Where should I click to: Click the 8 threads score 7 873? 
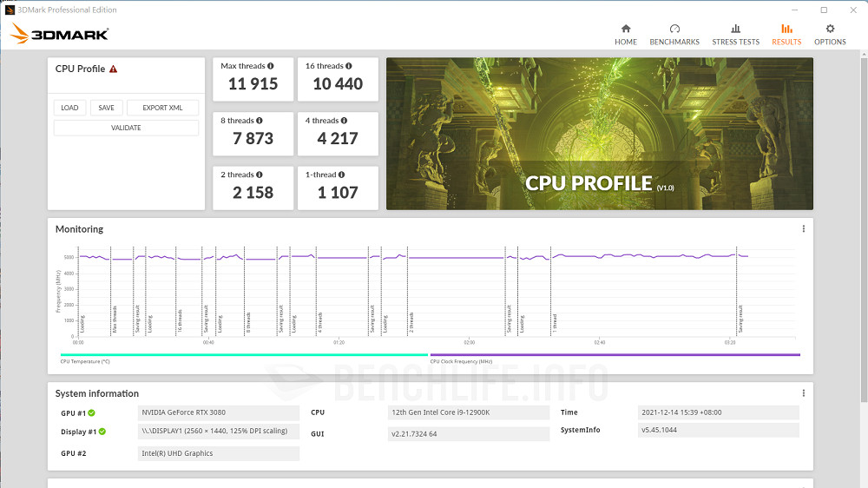point(253,138)
